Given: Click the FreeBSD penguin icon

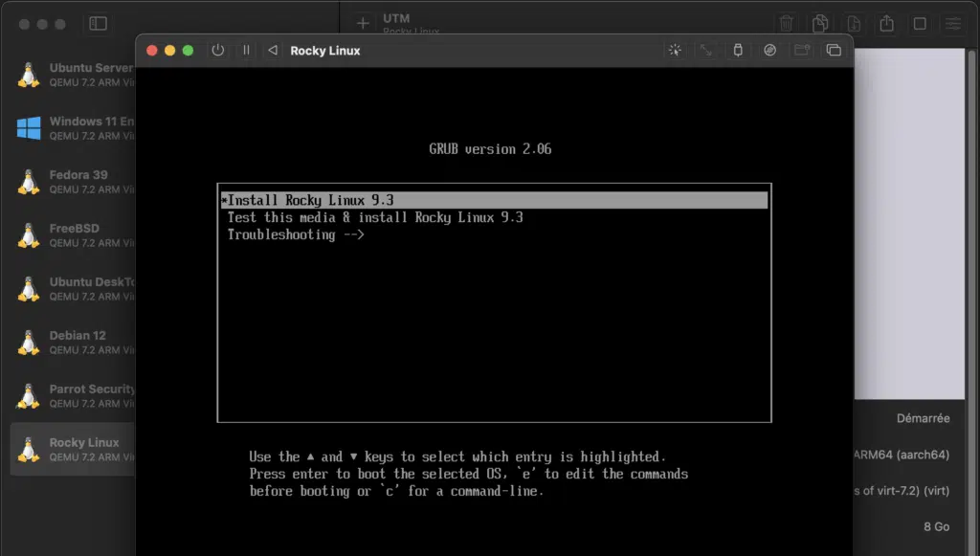Looking at the screenshot, I should (x=29, y=235).
